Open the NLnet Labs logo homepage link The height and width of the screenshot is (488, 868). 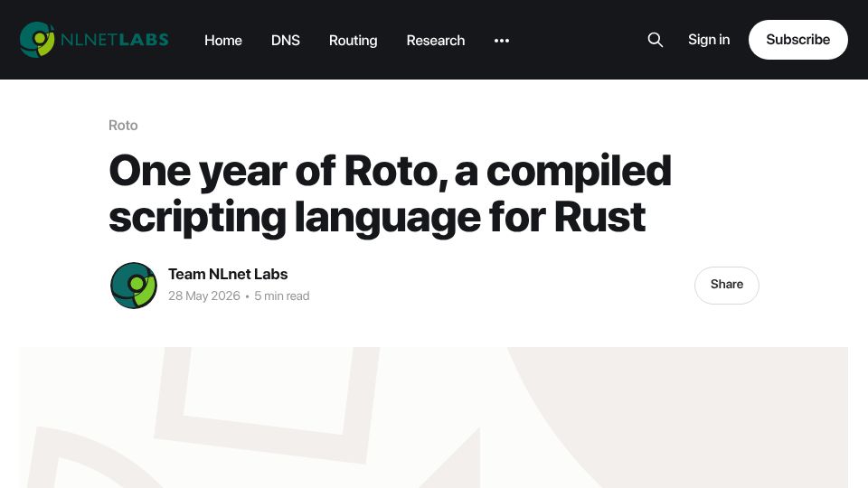point(94,39)
